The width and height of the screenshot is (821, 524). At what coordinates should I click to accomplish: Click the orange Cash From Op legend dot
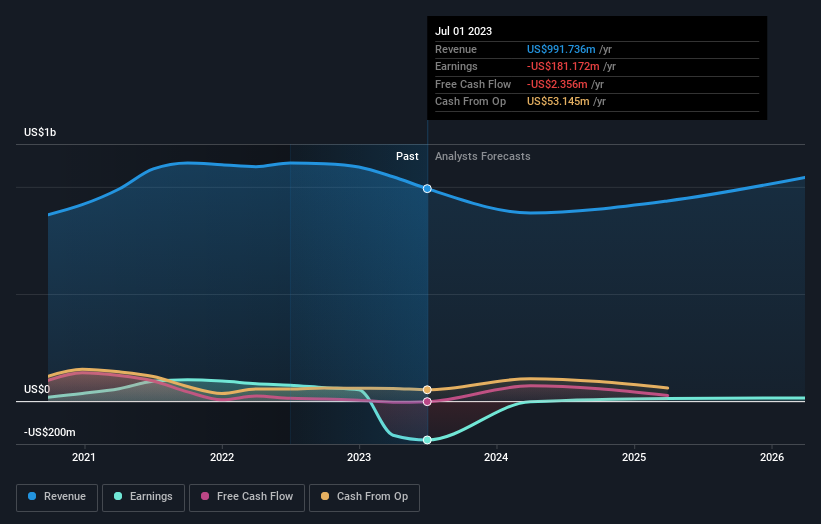[325, 496]
